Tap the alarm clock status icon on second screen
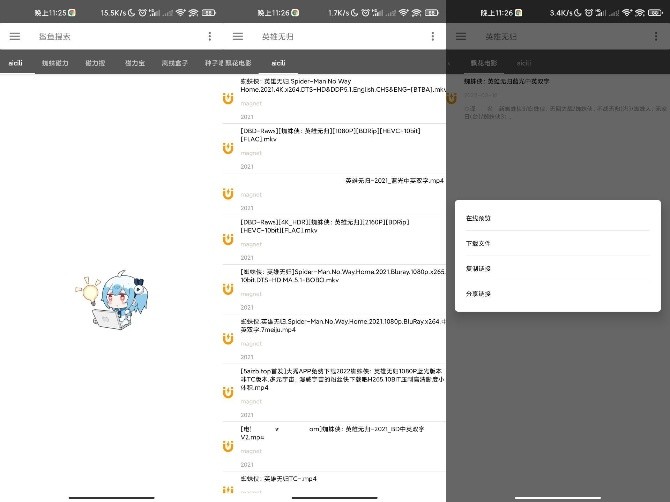The image size is (670, 502). (365, 13)
